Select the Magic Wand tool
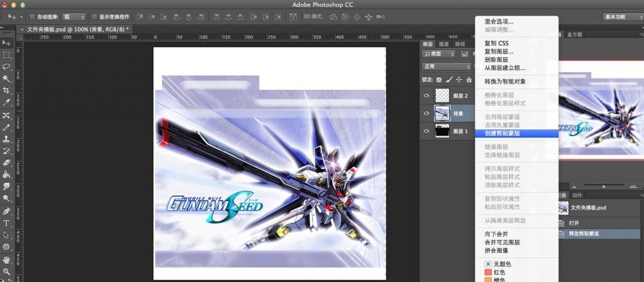644x282 pixels. tap(6, 79)
